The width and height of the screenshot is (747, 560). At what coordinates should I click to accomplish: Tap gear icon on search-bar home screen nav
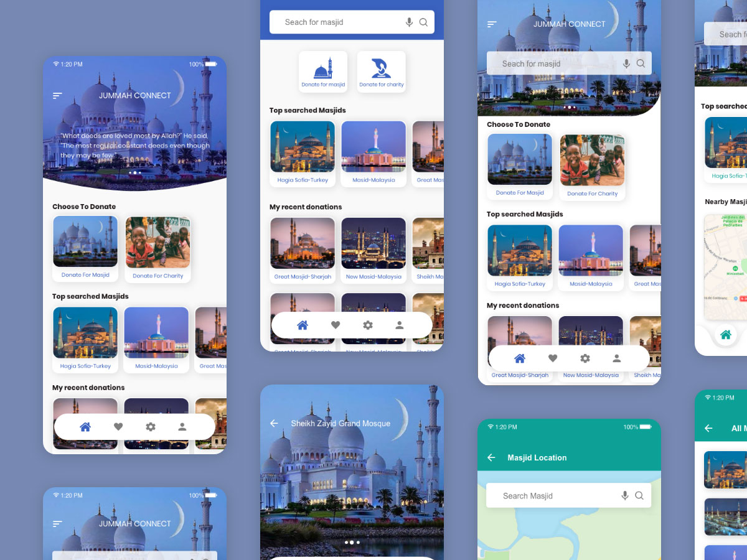click(x=585, y=358)
